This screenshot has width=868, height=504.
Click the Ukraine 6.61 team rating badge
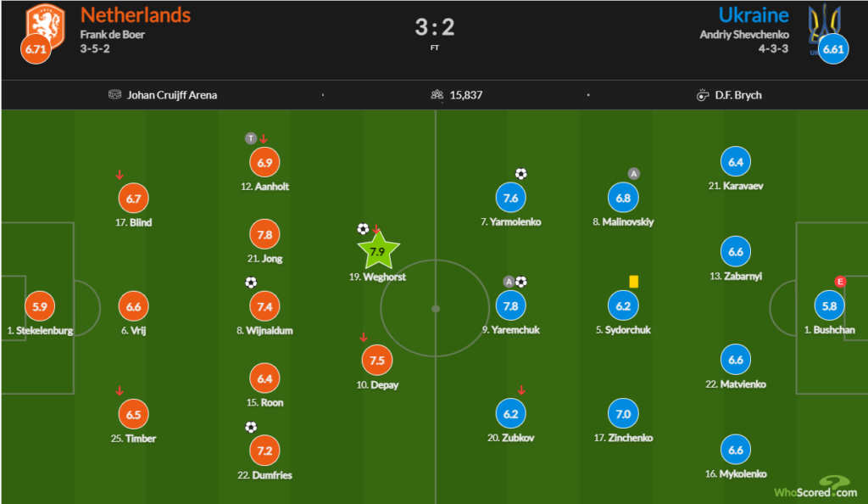tap(833, 48)
